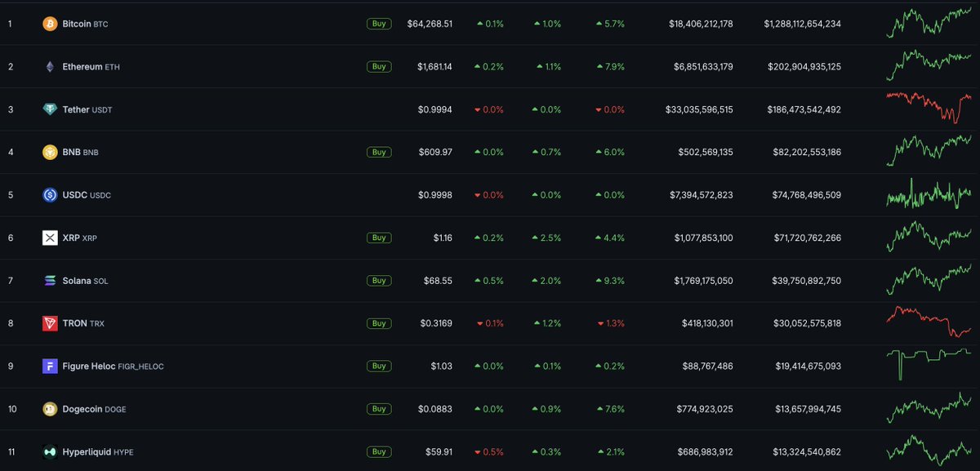Select Solana 7-day change 9.3%
The height and width of the screenshot is (471, 980).
(610, 281)
